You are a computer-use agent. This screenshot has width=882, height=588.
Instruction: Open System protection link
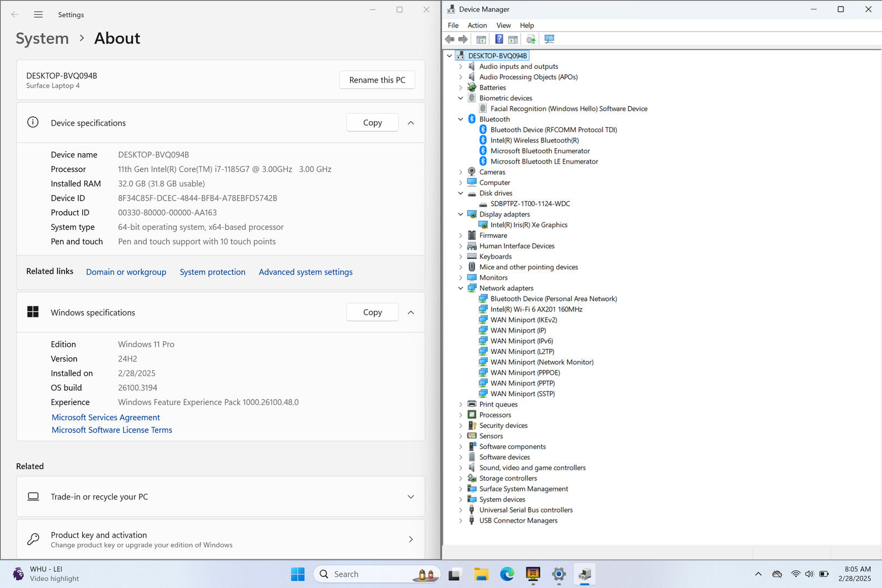click(212, 272)
